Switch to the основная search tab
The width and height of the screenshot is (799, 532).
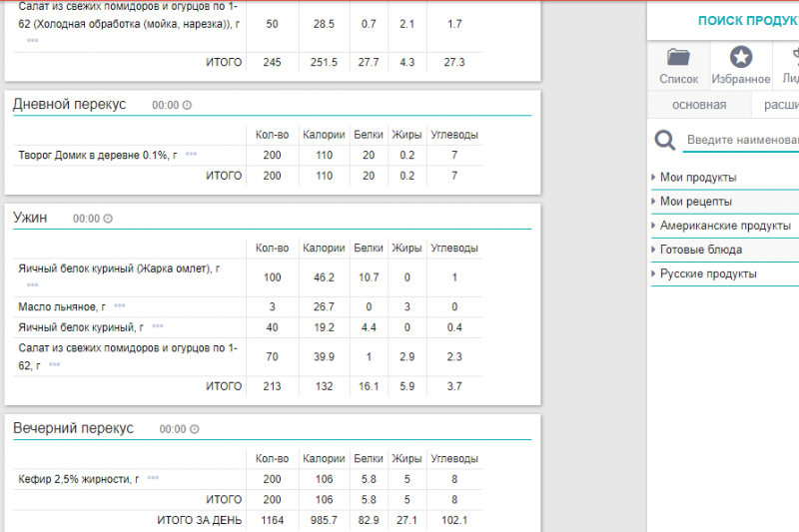click(698, 105)
